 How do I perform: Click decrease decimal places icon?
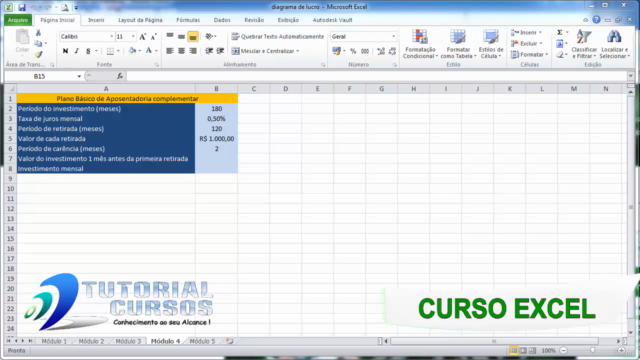click(x=392, y=51)
